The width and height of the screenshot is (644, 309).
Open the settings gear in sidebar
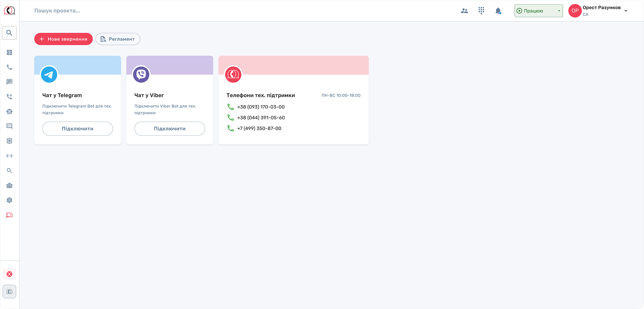[x=9, y=200]
